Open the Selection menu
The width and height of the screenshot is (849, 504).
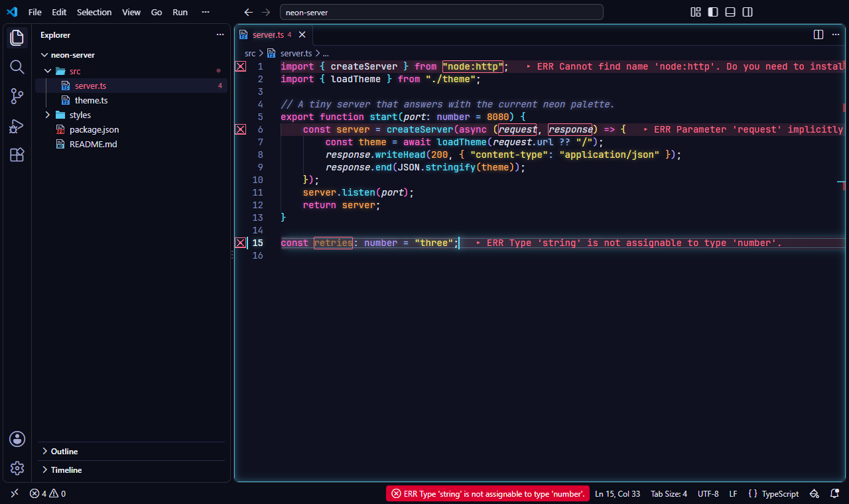pyautogui.click(x=94, y=12)
